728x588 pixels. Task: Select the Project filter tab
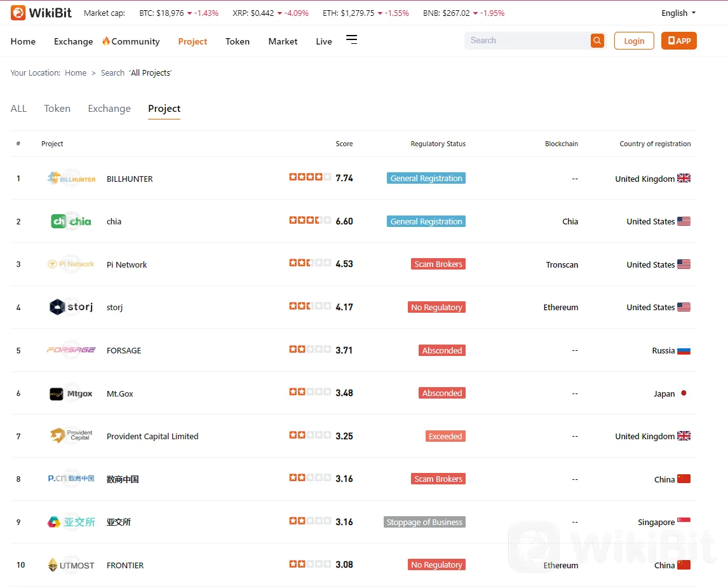click(x=165, y=109)
